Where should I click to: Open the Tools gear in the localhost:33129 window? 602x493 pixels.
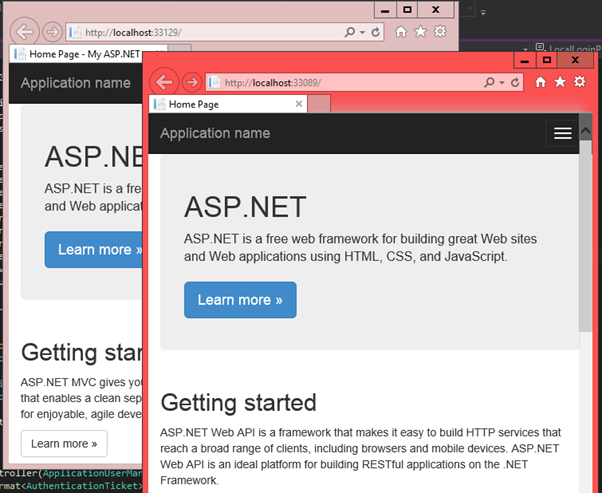point(439,32)
